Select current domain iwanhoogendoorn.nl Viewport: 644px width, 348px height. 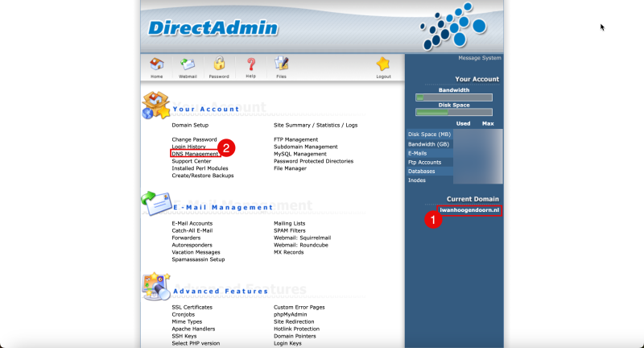pos(469,210)
